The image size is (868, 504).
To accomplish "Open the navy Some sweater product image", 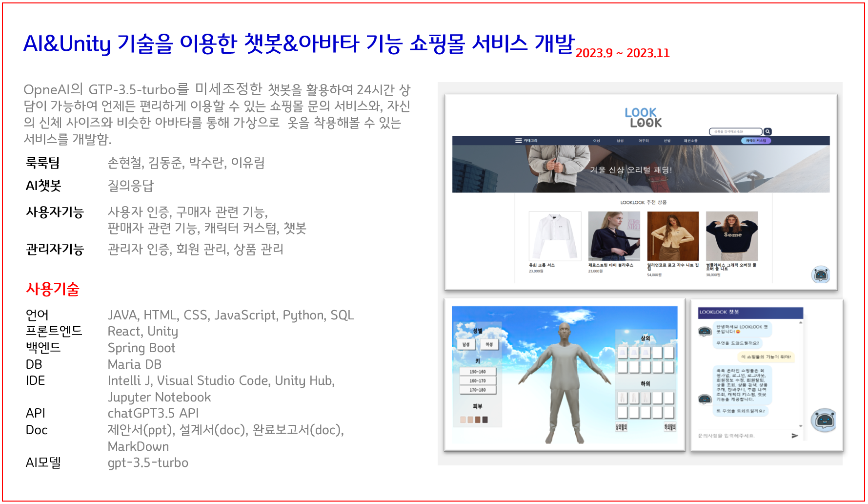I will click(x=732, y=236).
